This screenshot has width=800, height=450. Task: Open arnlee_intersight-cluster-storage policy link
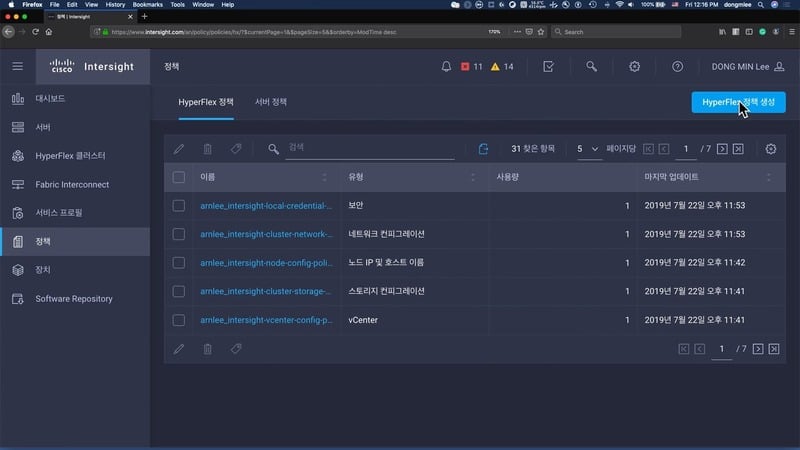(265, 291)
